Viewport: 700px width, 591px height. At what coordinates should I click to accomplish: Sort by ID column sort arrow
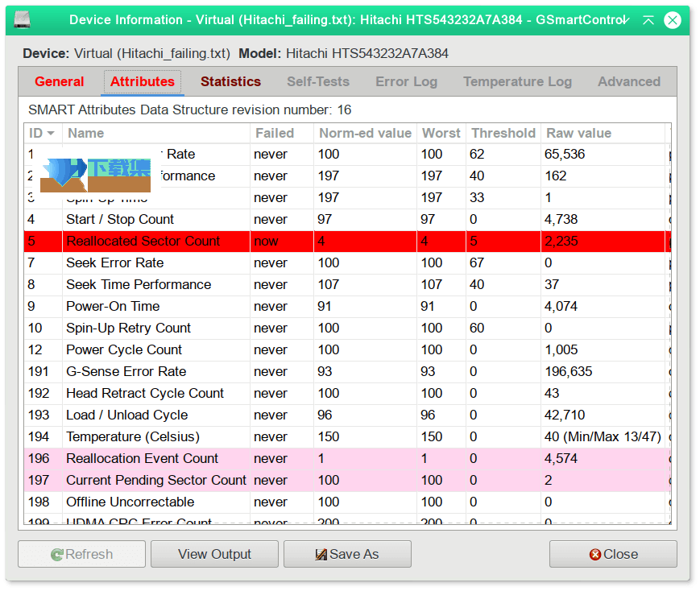pos(51,134)
